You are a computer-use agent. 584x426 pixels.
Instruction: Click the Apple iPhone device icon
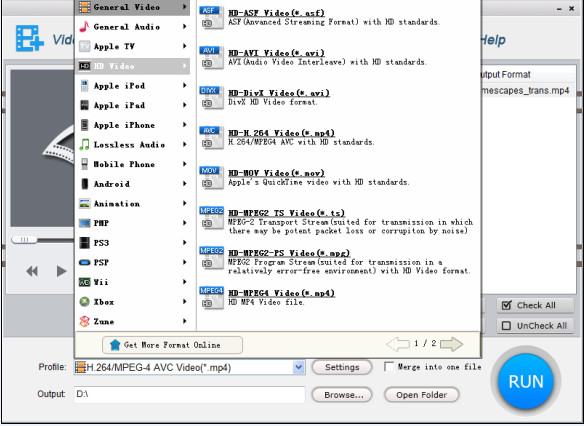coord(85,125)
